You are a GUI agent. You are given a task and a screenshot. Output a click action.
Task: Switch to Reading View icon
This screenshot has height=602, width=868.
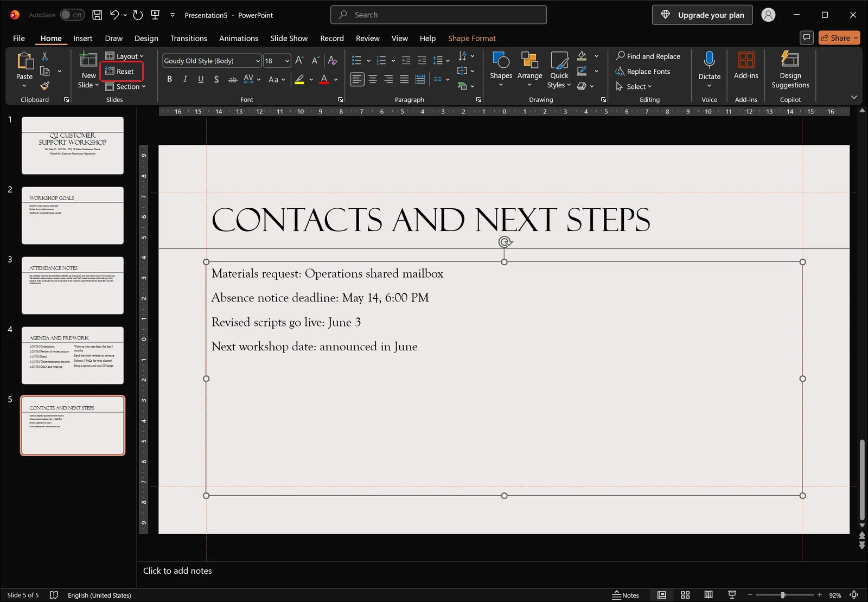[709, 595]
